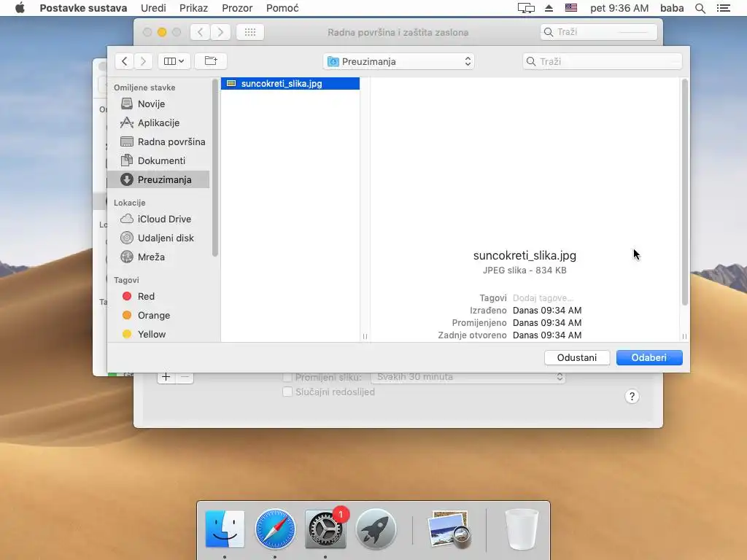Select suncokreti_slika.jpg in the file list
This screenshot has width=747, height=560.
[290, 83]
